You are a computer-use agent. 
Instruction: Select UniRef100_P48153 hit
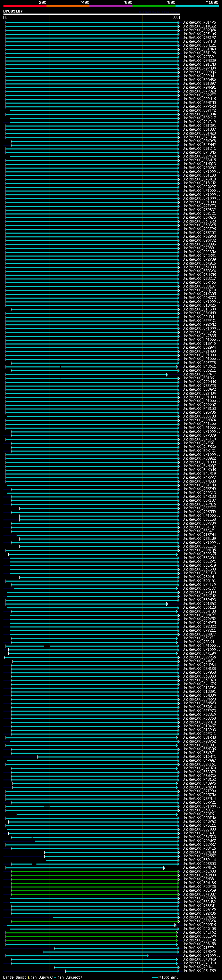[x=199, y=408]
